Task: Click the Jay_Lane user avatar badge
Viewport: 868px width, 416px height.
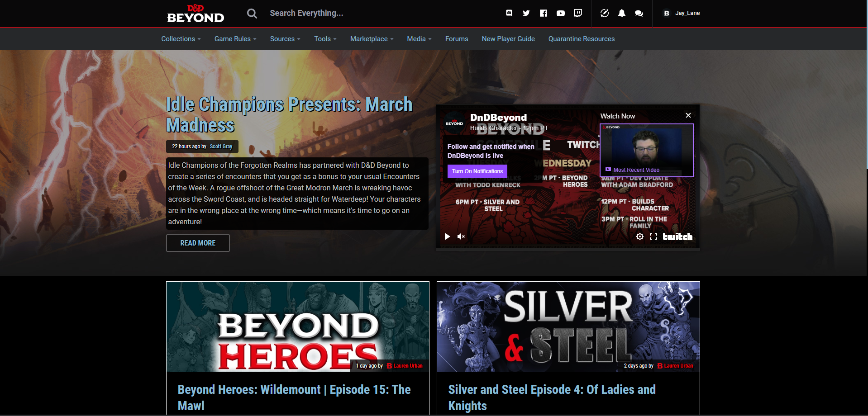Action: (667, 13)
